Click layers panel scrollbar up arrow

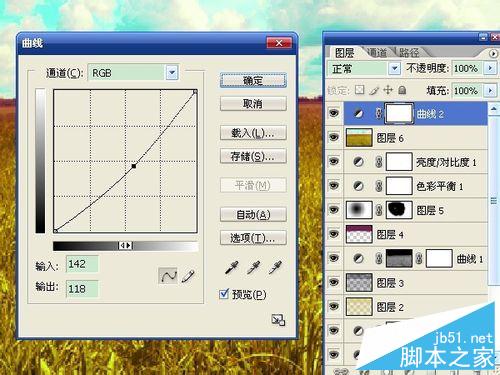coord(494,108)
